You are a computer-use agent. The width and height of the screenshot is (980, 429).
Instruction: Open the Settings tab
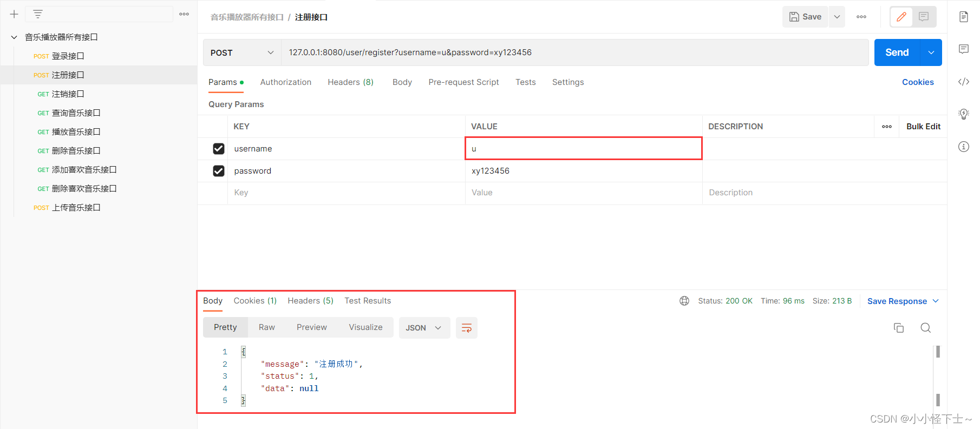coord(568,82)
